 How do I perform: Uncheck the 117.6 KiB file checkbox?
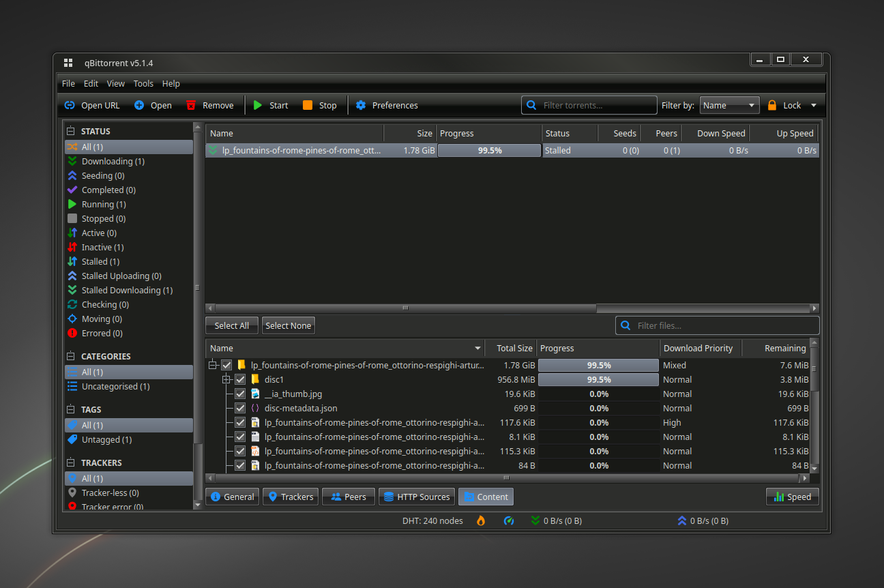pos(240,423)
